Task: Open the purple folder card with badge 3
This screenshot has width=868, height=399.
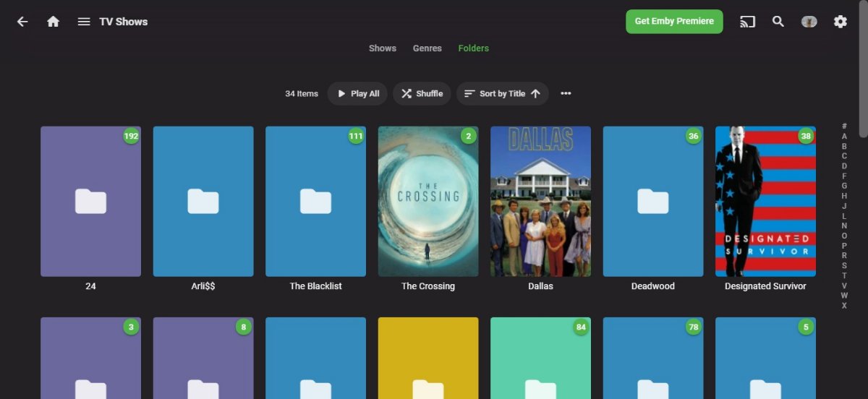Action: click(90, 358)
